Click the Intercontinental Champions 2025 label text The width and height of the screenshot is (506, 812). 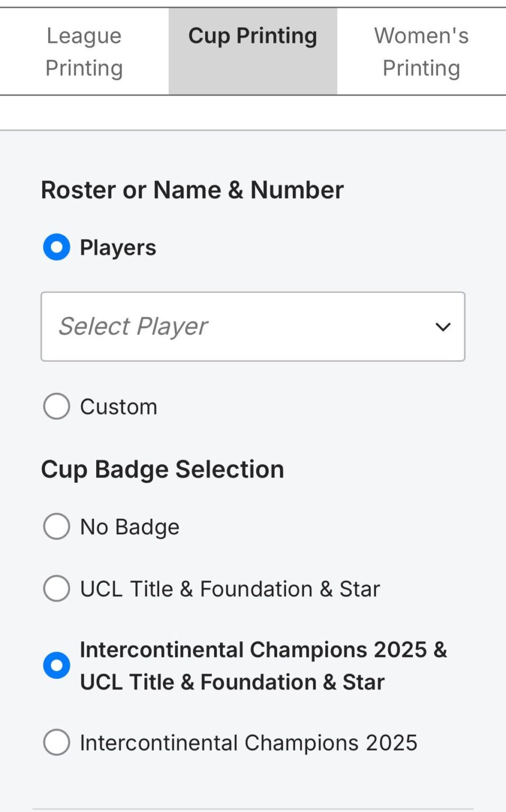(248, 742)
